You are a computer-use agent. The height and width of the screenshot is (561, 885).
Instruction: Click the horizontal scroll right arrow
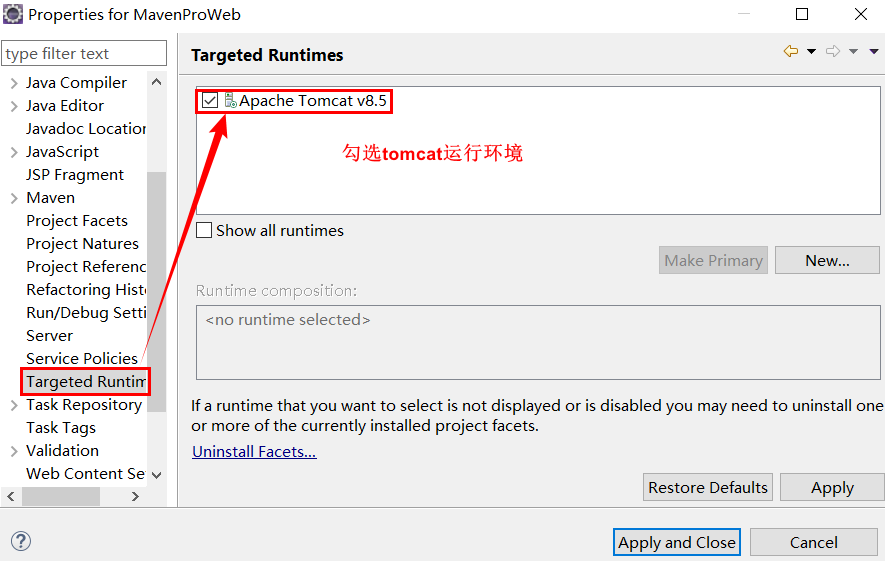point(135,496)
